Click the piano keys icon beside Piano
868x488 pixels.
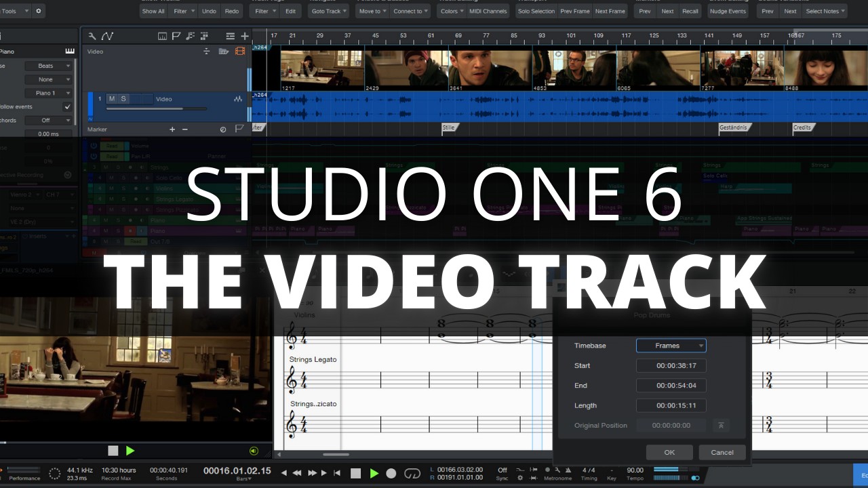click(x=70, y=51)
